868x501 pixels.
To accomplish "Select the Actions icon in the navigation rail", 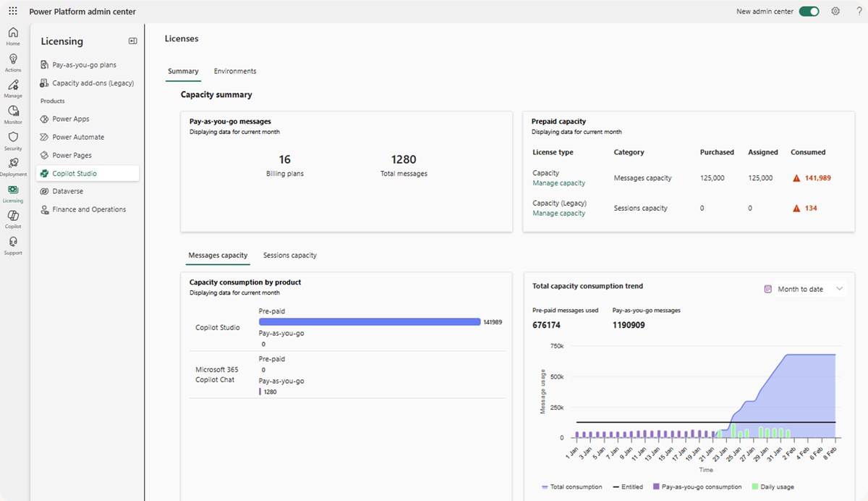I will (13, 62).
